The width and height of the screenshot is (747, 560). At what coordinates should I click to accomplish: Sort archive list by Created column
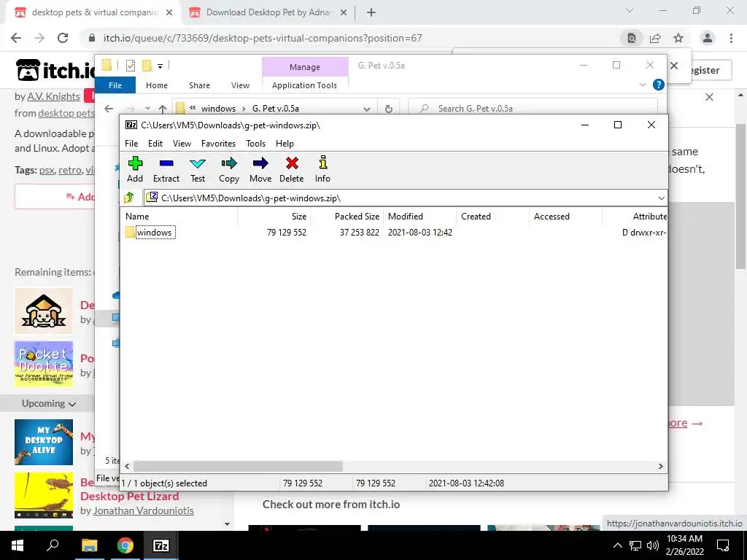493,216
